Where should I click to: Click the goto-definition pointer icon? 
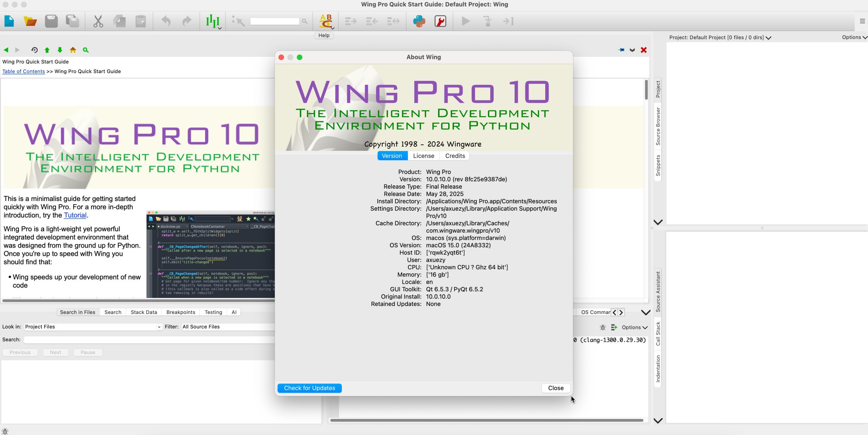point(238,21)
